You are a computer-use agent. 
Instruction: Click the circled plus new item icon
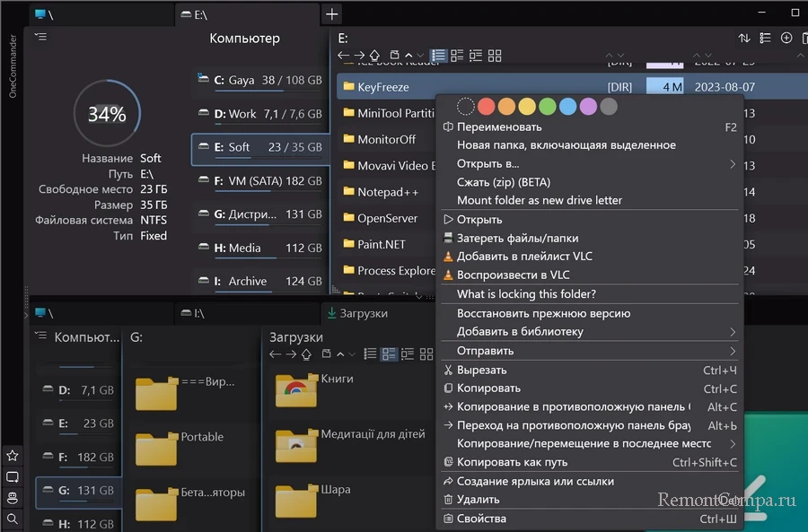(786, 38)
